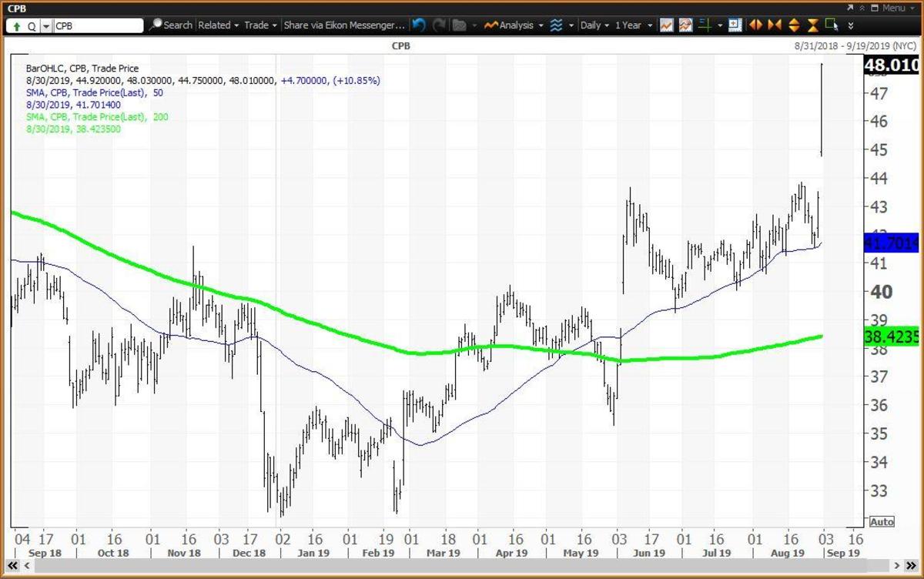Open the Daily interval dropdown

(x=594, y=25)
